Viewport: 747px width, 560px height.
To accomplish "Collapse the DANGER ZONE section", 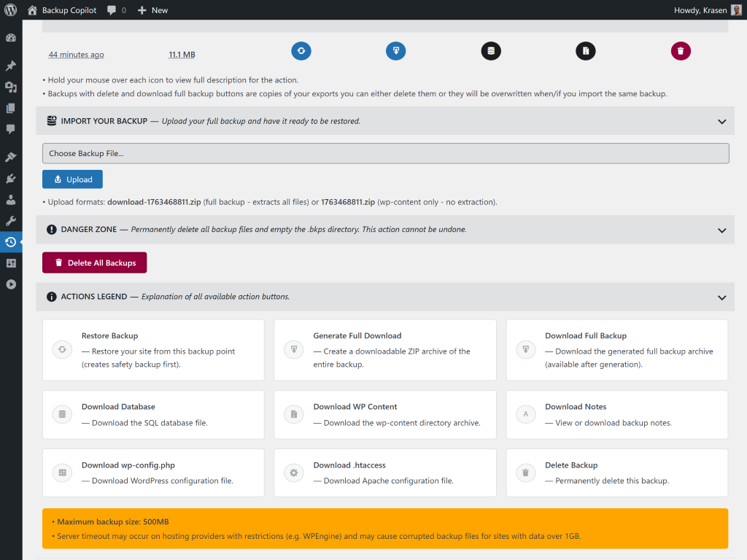I will point(721,230).
